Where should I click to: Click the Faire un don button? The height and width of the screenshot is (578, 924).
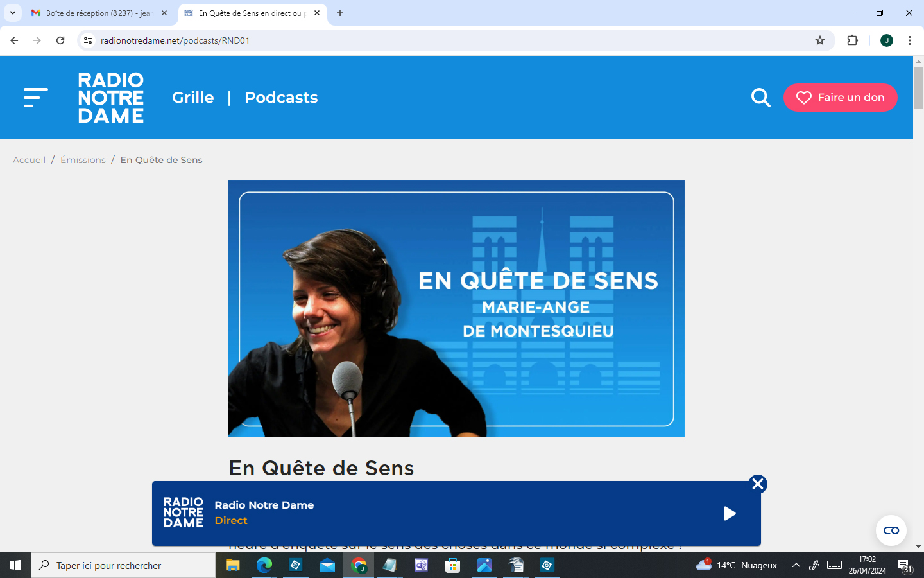pyautogui.click(x=841, y=98)
